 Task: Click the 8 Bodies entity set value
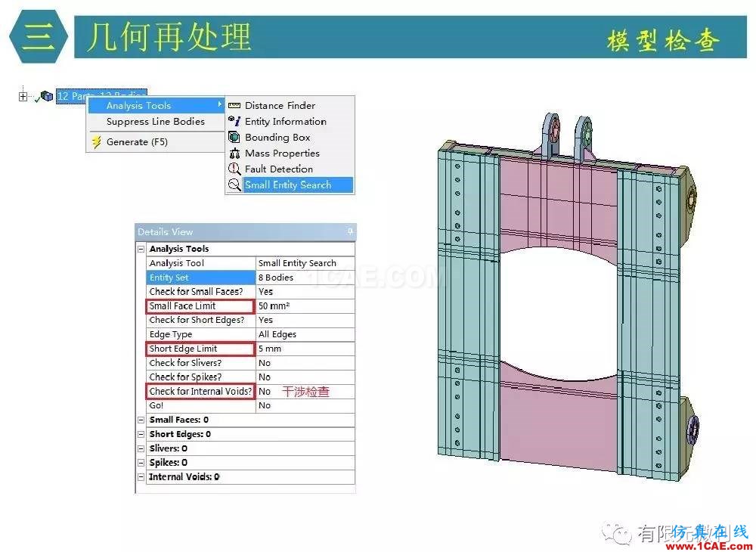coord(305,278)
